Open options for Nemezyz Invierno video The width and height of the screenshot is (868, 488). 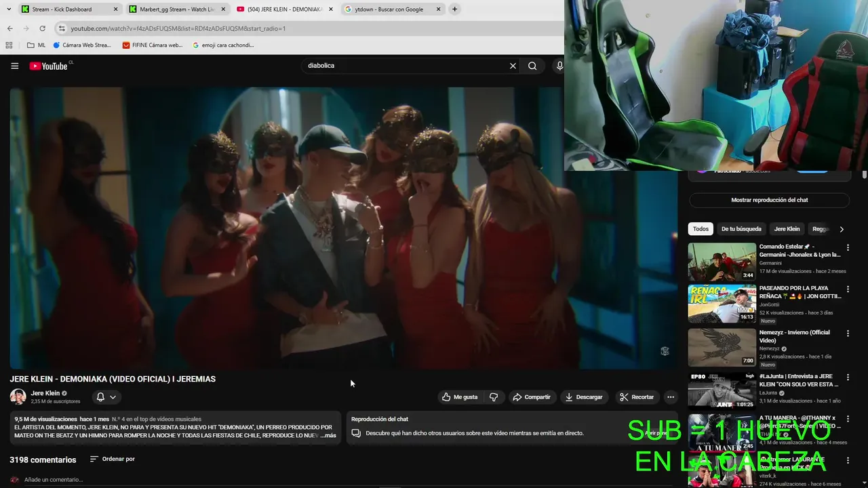point(848,333)
